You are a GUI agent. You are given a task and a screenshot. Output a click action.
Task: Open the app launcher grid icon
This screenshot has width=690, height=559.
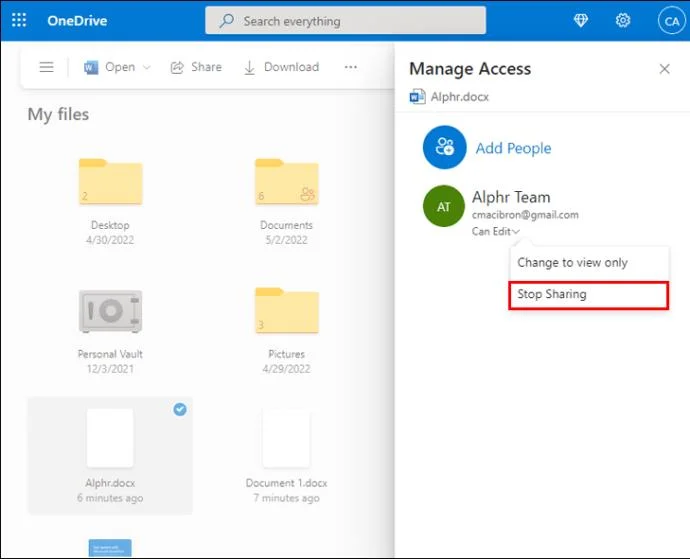click(x=19, y=20)
